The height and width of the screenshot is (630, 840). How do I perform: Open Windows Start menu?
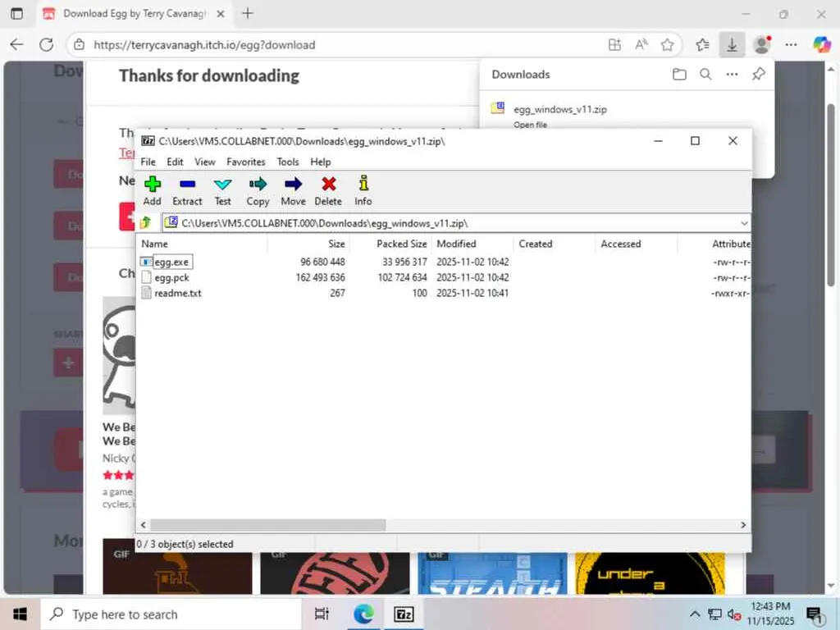click(x=20, y=614)
